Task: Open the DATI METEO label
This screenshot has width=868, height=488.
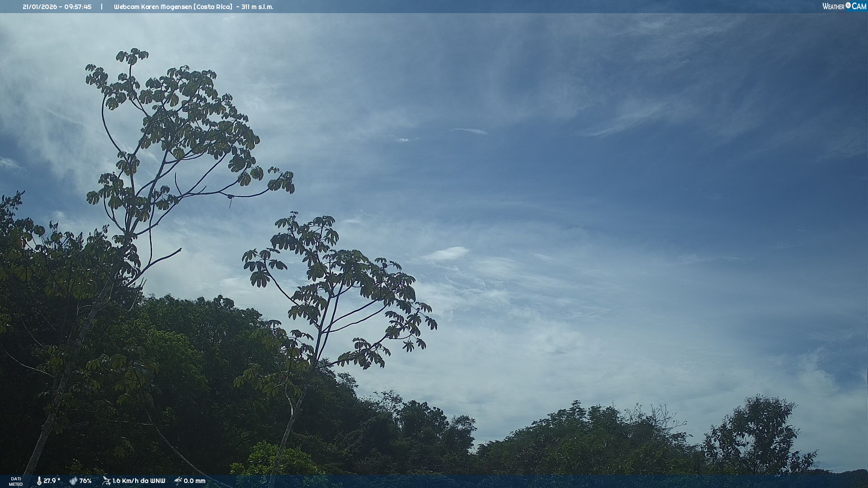Action: [x=16, y=481]
